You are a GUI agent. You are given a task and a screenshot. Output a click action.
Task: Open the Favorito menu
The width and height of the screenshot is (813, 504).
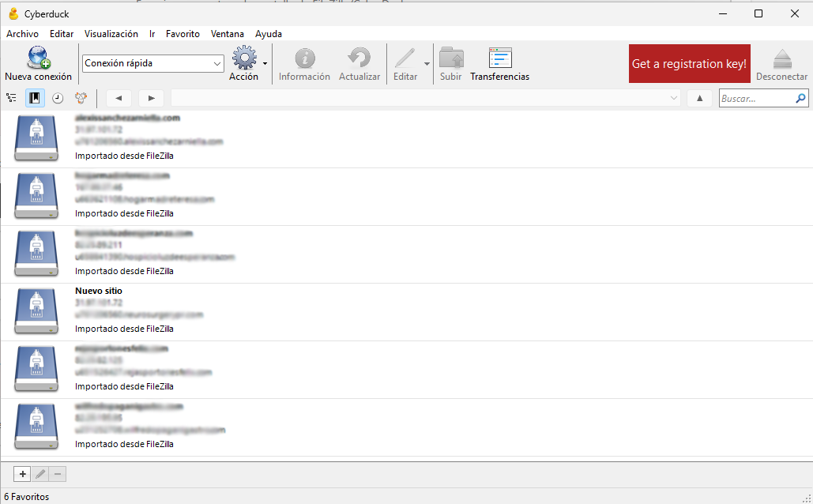click(183, 34)
